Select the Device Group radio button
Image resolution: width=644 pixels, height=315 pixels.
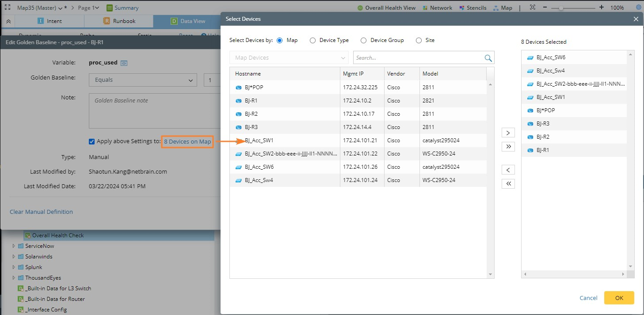[x=363, y=40]
